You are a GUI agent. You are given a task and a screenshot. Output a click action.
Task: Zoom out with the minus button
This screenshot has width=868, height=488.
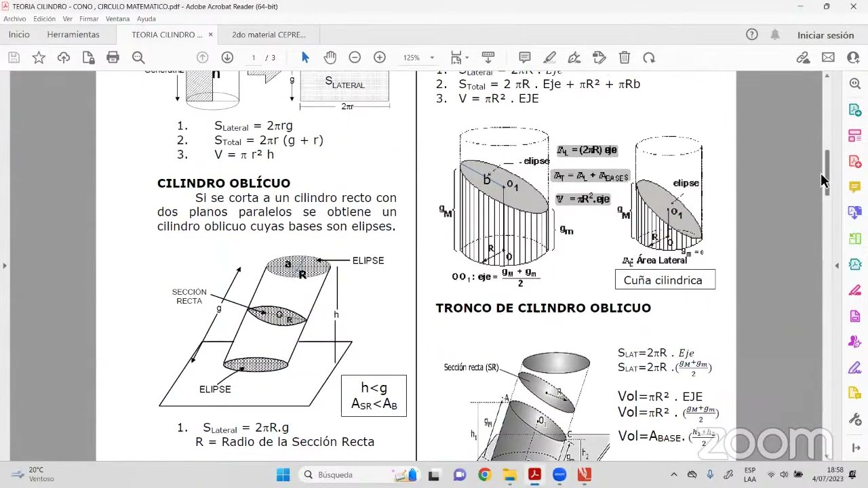pos(355,58)
